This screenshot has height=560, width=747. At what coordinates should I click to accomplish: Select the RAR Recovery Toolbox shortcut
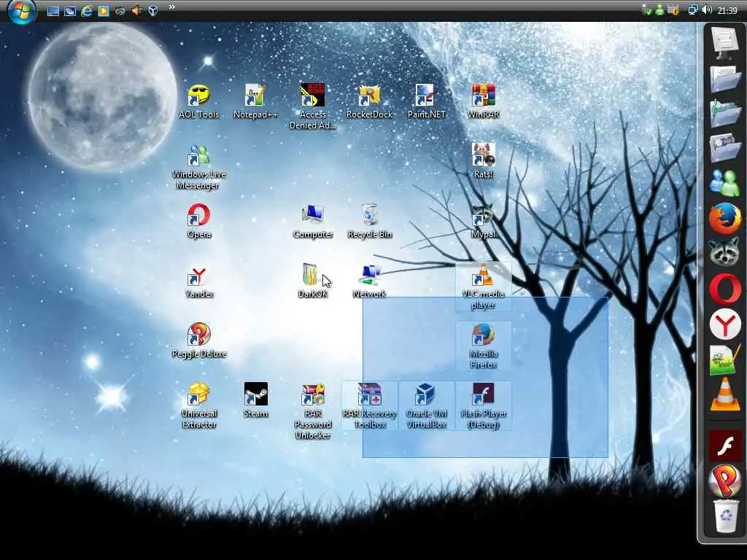pos(369,406)
